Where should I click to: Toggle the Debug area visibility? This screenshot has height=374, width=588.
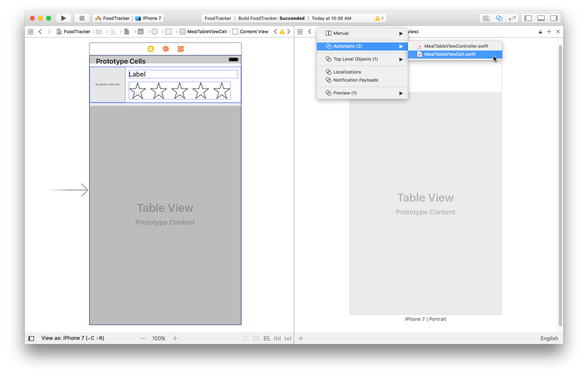pyautogui.click(x=541, y=18)
